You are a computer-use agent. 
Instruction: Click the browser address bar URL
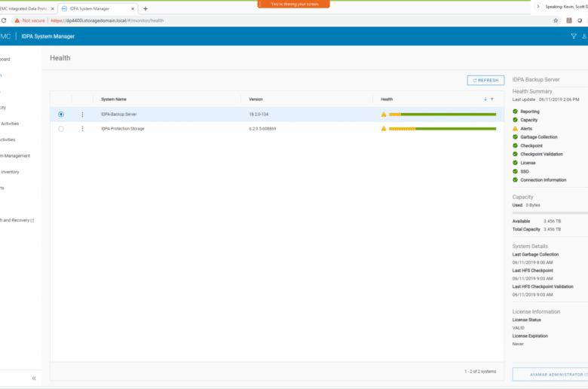[107, 20]
